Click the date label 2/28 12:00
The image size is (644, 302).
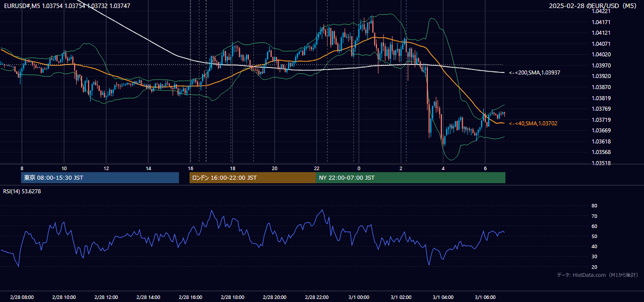[106, 297]
